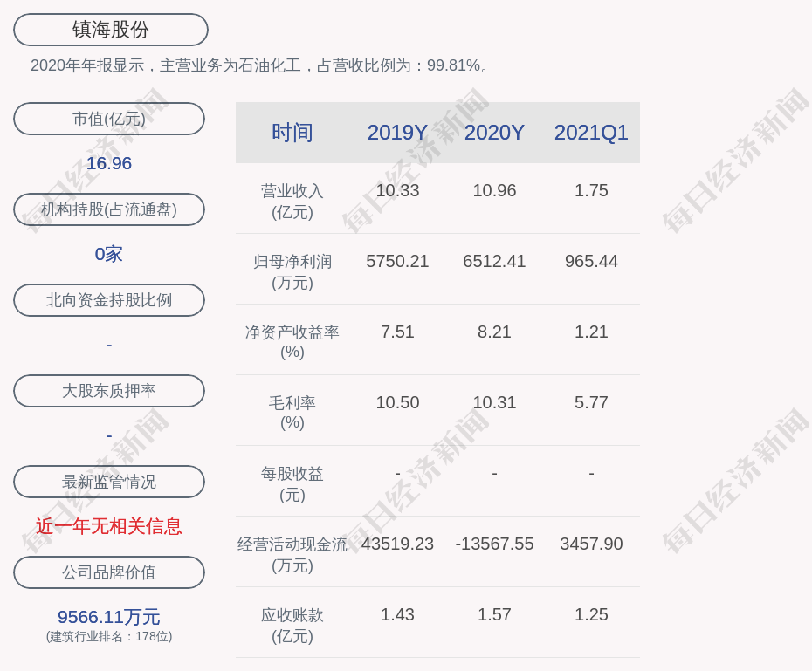Screen dimensions: 812x671
Task: Select the -13567.55 cash flow cell
Action: (494, 544)
